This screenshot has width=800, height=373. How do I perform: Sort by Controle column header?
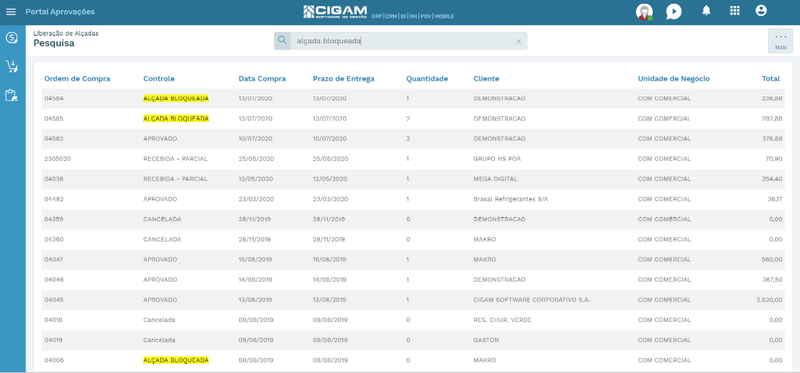pos(159,79)
